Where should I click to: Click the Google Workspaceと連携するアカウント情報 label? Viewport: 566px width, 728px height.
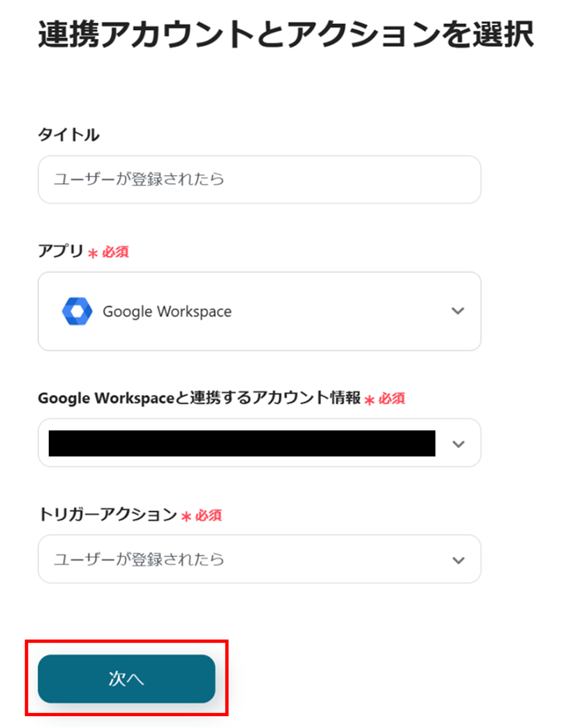click(199, 398)
